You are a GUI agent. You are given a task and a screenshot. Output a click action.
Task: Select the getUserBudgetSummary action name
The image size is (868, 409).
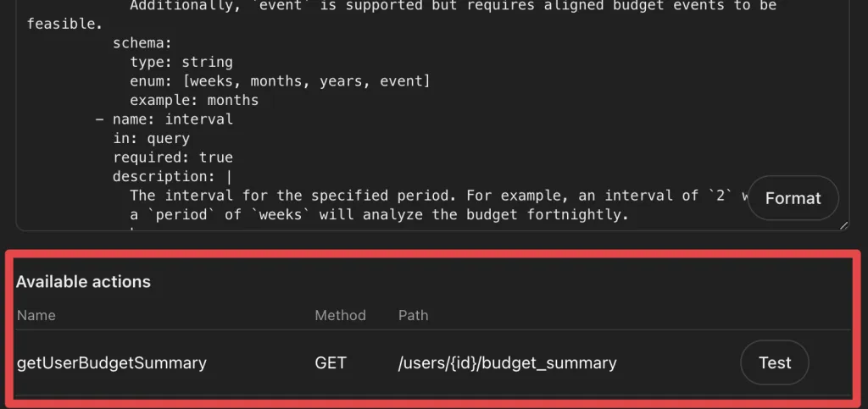[x=111, y=362]
